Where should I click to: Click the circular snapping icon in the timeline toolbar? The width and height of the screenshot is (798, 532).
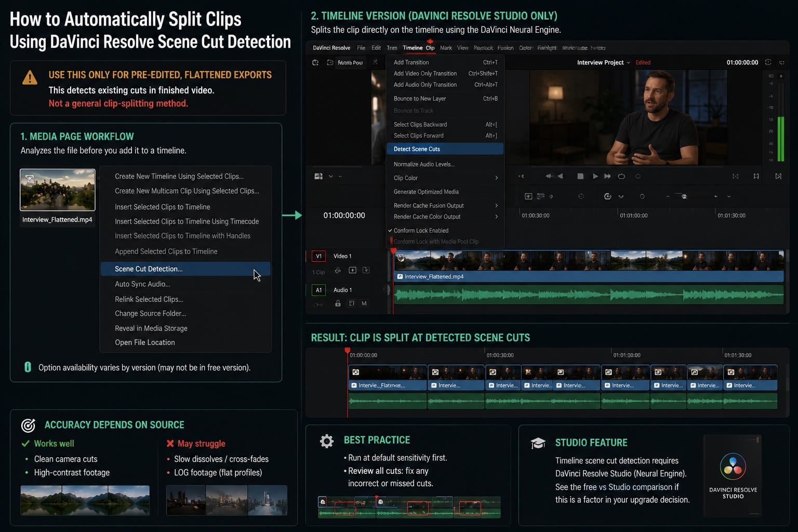(607, 196)
